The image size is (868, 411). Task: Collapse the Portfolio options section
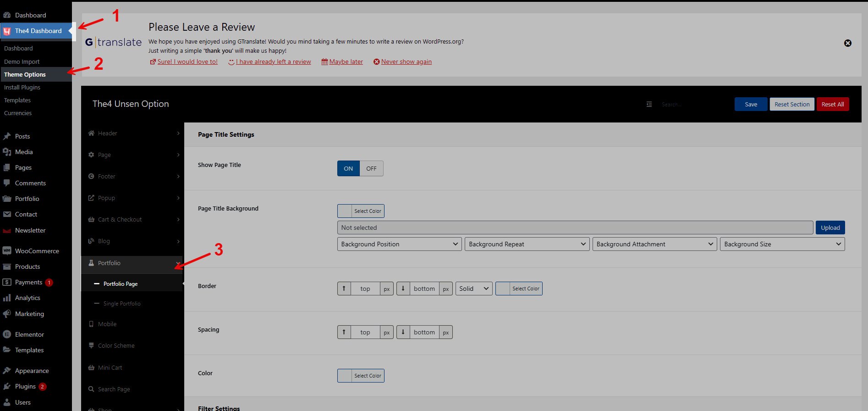pos(132,263)
